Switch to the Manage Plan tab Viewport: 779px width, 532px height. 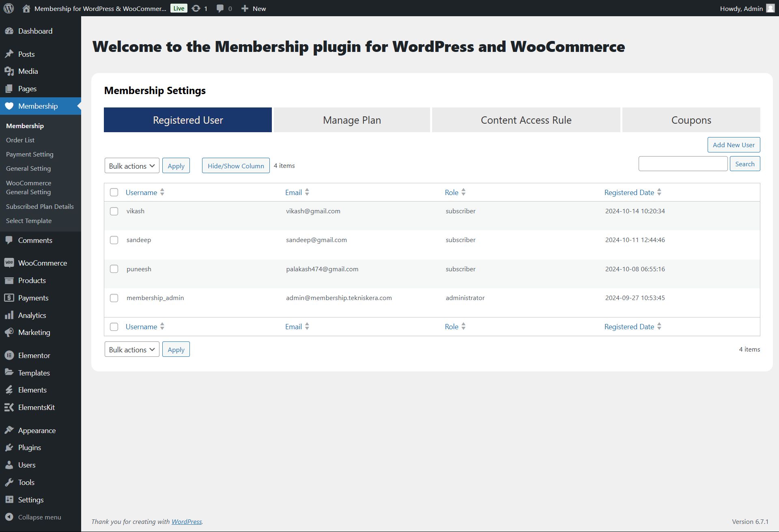[352, 120]
